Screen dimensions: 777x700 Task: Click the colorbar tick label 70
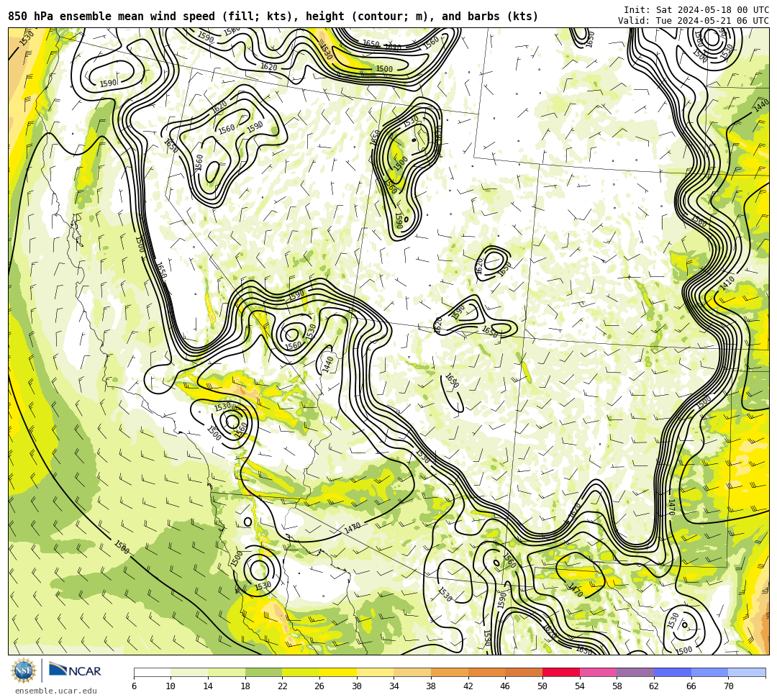728,686
